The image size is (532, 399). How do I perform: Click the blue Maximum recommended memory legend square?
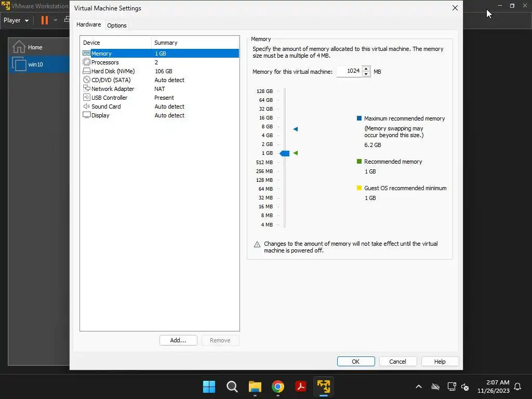[360, 118]
